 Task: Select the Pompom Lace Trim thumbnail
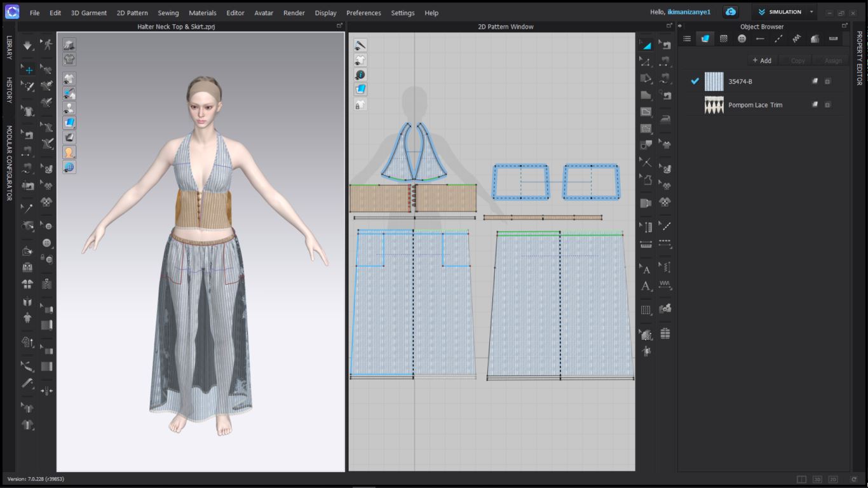(714, 105)
